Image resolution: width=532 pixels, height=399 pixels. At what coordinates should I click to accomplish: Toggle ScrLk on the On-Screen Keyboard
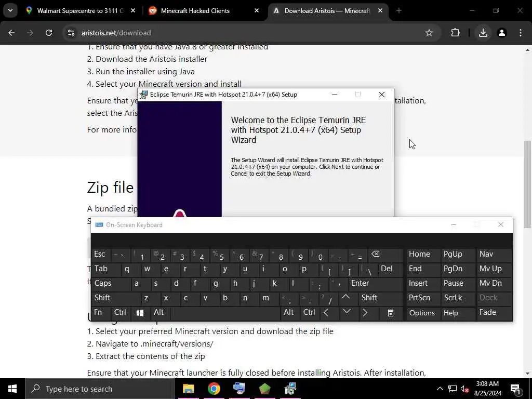click(457, 298)
